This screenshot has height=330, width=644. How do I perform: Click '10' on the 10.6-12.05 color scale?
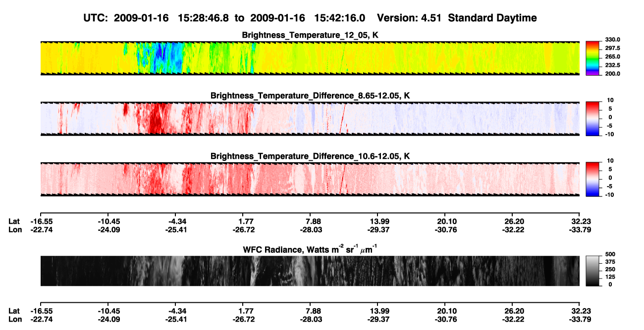(610, 160)
